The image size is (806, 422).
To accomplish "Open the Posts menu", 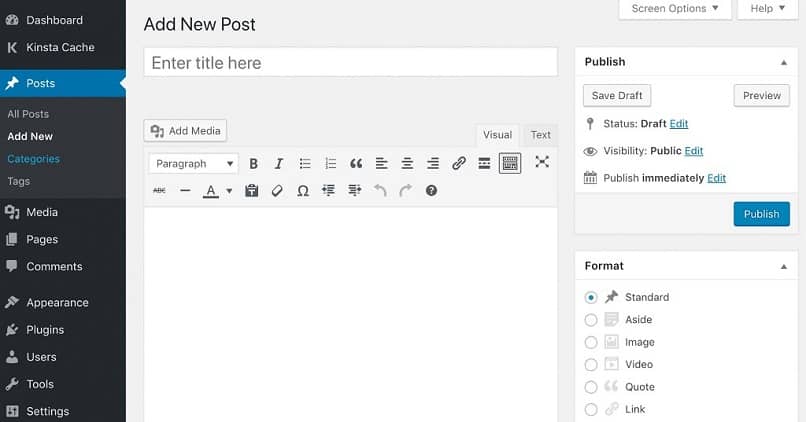I will click(63, 83).
